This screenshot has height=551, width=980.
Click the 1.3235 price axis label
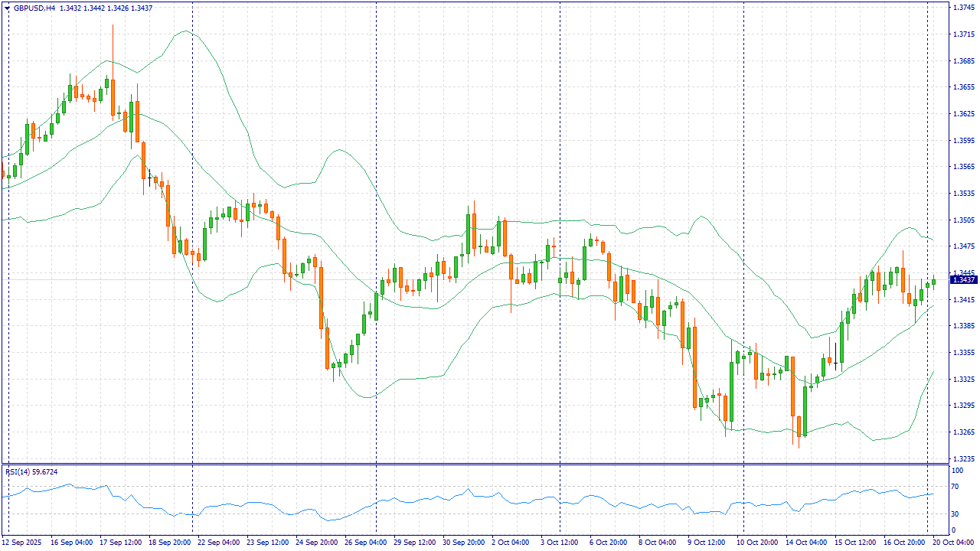[962, 459]
